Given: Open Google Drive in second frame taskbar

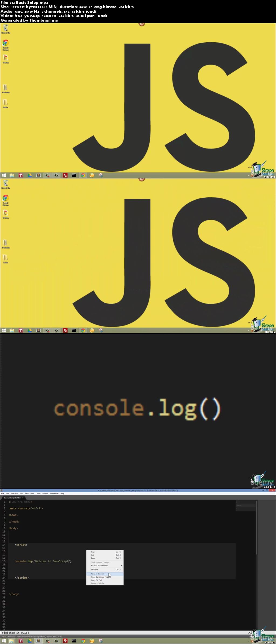Looking at the screenshot, I should click(30, 330).
